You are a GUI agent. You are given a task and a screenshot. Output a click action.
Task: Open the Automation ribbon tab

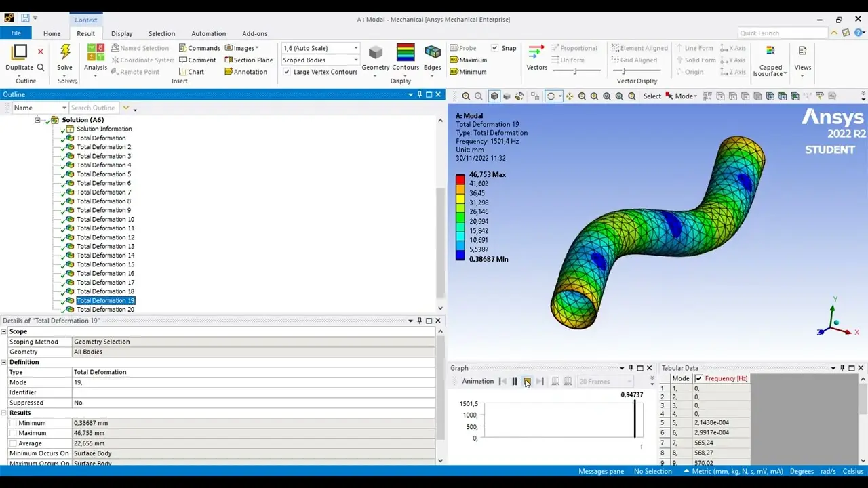[208, 33]
